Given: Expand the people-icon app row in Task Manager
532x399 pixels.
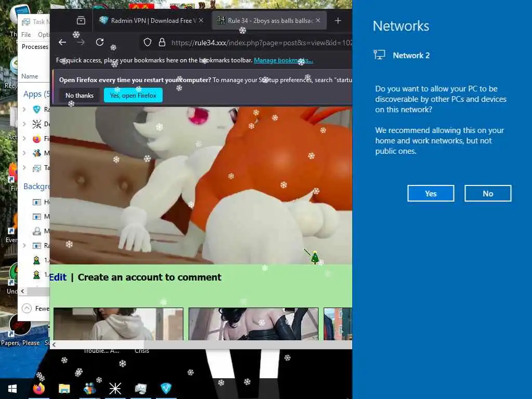Looking at the screenshot, I should click(24, 153).
